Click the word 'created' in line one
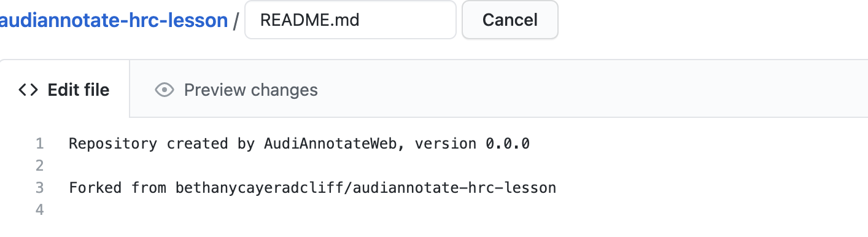 point(198,144)
